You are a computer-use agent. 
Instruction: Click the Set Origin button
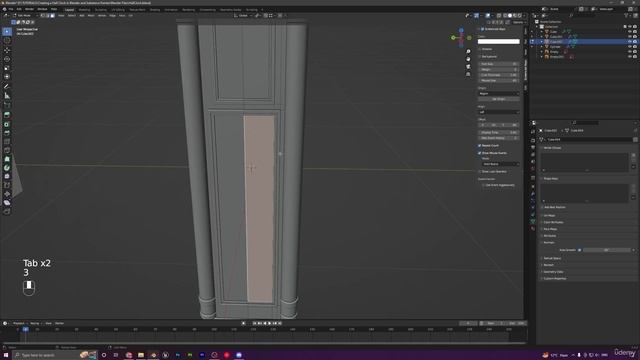[498, 99]
